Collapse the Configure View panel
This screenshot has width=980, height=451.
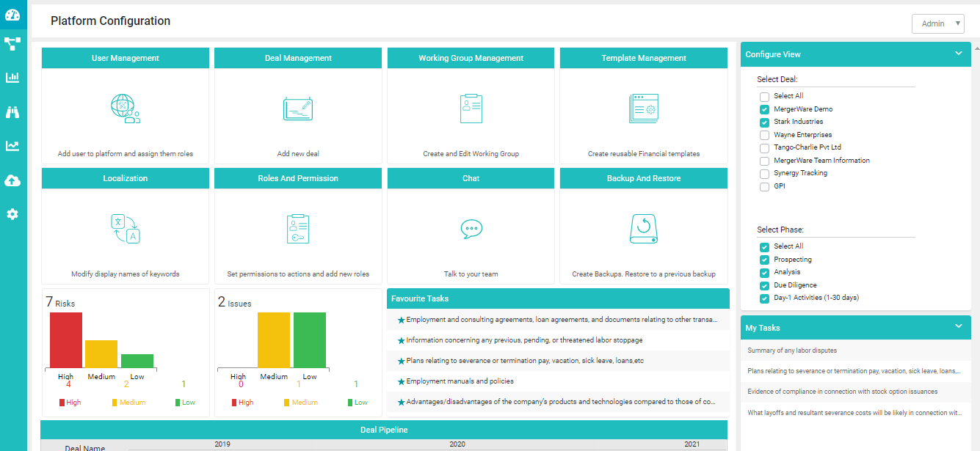click(958, 54)
